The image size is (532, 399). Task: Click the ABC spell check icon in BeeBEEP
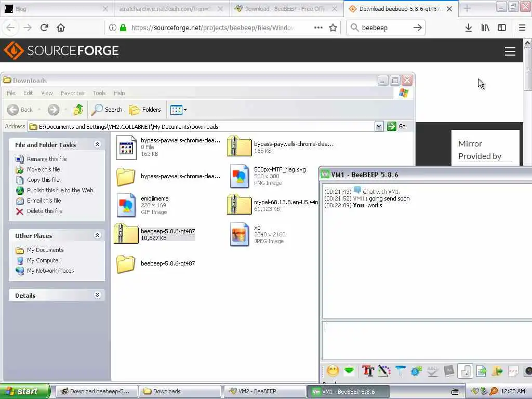click(x=433, y=371)
